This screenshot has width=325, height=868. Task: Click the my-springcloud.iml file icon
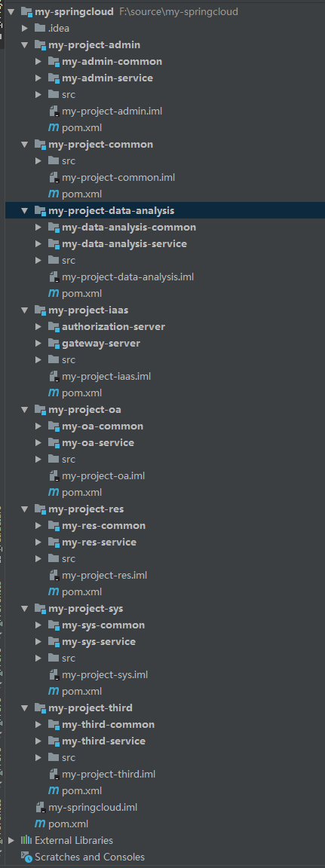40,807
